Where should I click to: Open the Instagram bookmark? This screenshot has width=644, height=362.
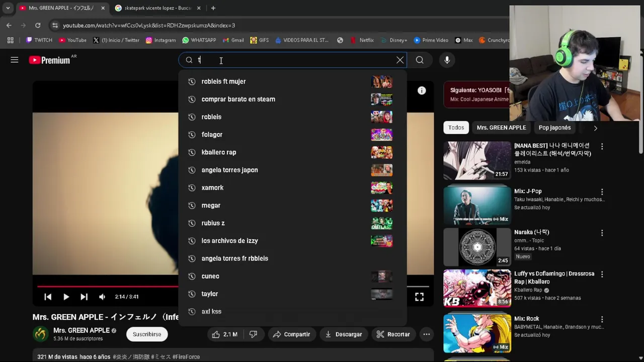point(161,40)
